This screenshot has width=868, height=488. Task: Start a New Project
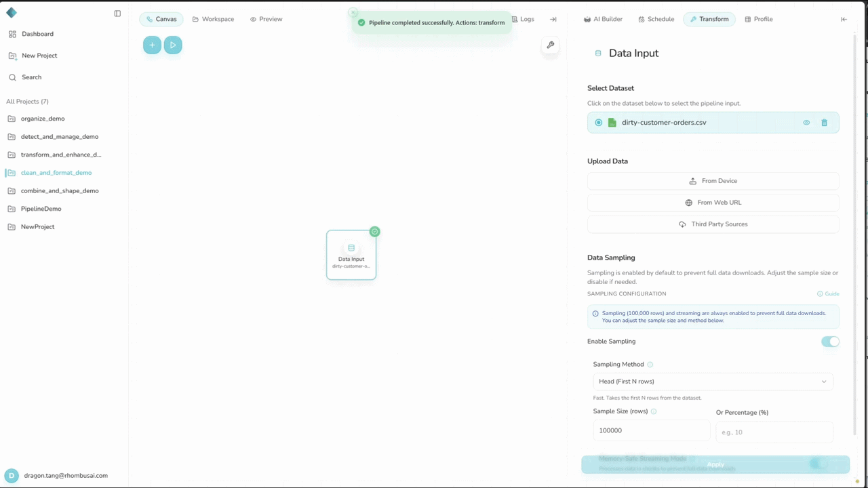[39, 56]
